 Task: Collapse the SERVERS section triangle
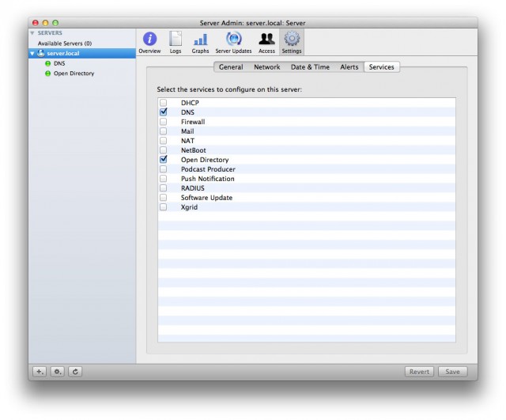point(32,33)
